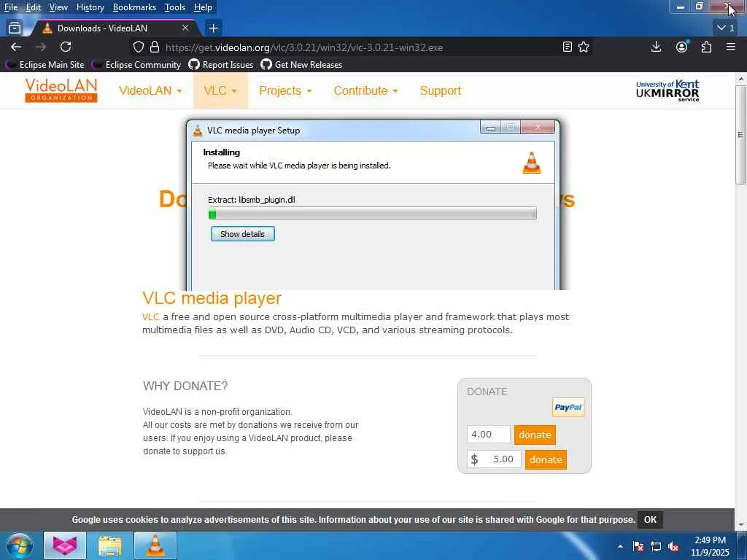This screenshot has width=747, height=560.
Task: Open the Help menu
Action: point(203,7)
